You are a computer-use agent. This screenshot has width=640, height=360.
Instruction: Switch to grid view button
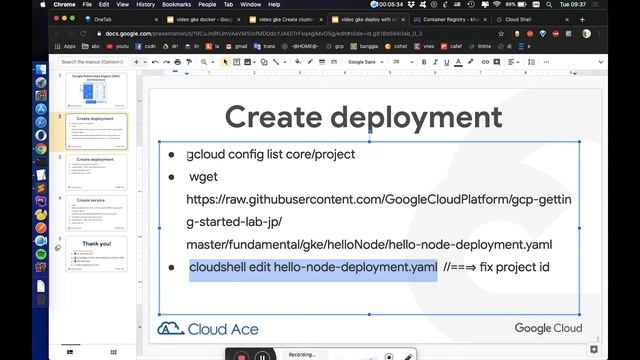113,352
